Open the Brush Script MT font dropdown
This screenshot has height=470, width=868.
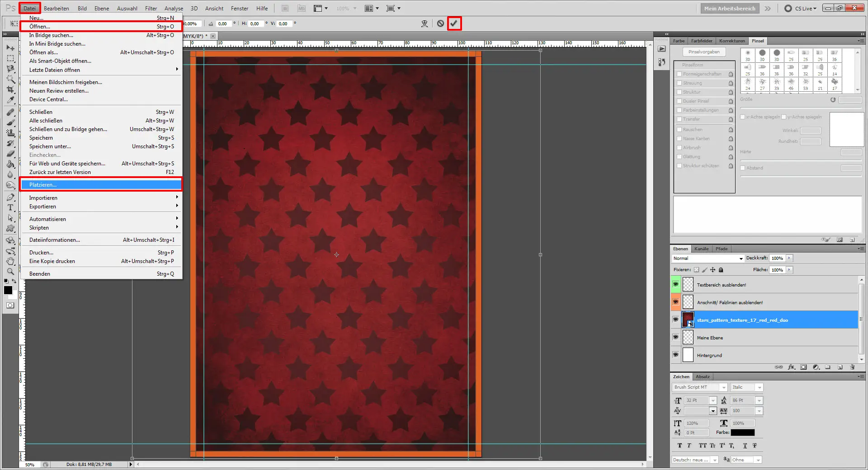point(723,387)
